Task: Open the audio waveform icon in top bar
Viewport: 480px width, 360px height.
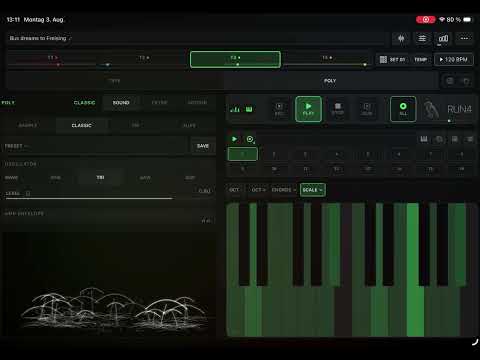Action: tap(401, 39)
